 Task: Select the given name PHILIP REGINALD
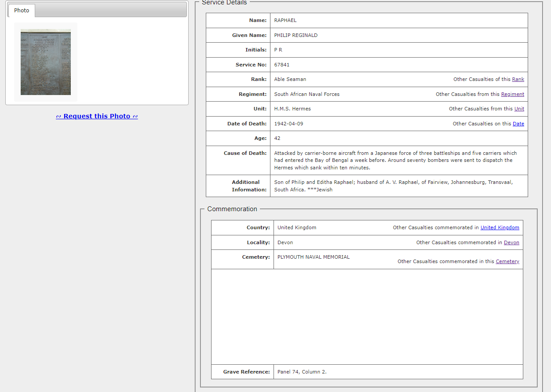tap(296, 35)
